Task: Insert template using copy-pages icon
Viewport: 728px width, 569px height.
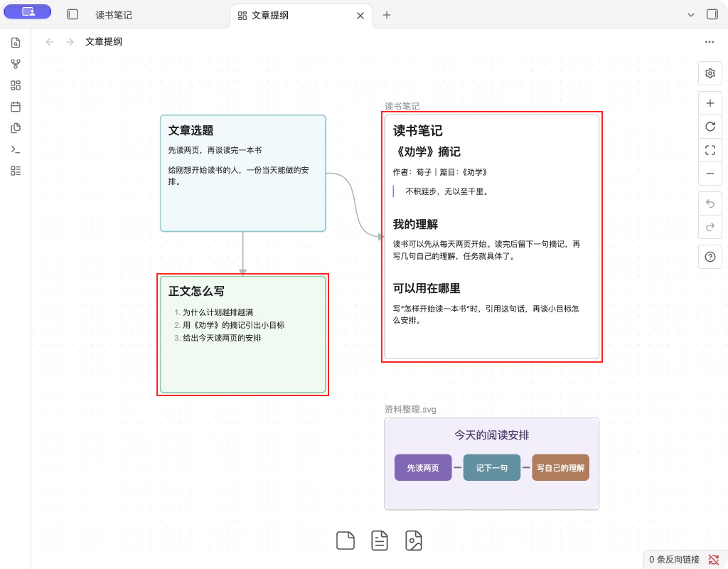Action: click(16, 128)
